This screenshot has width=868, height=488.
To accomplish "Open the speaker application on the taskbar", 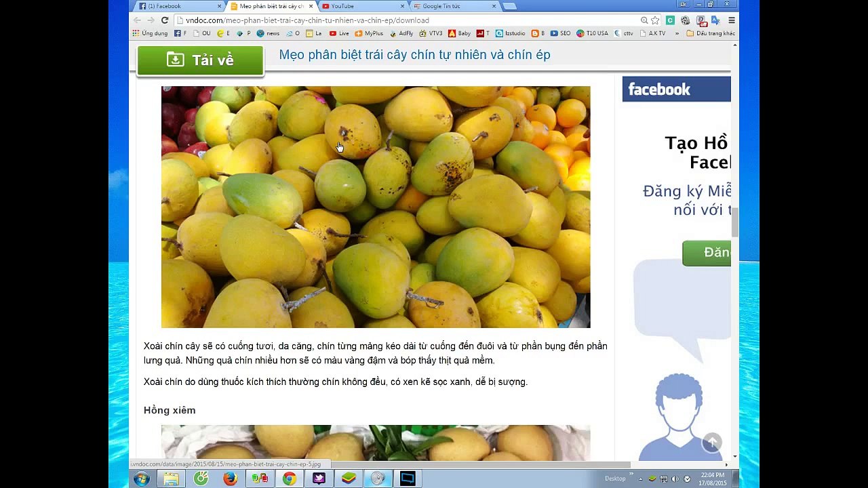I will 378,479.
